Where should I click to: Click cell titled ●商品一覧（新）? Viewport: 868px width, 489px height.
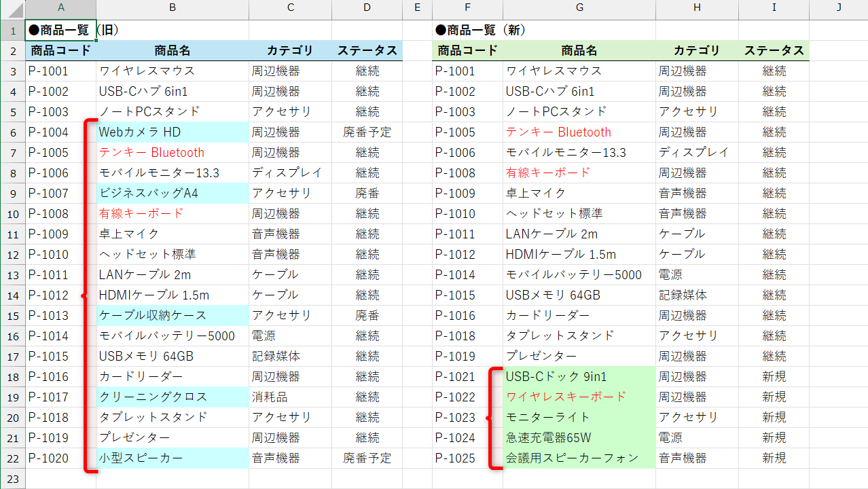(x=467, y=31)
